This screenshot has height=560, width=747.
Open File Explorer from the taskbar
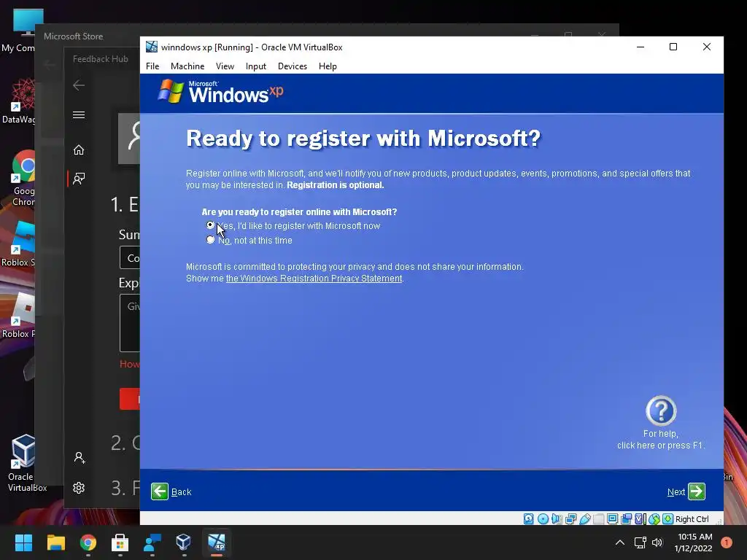point(55,542)
